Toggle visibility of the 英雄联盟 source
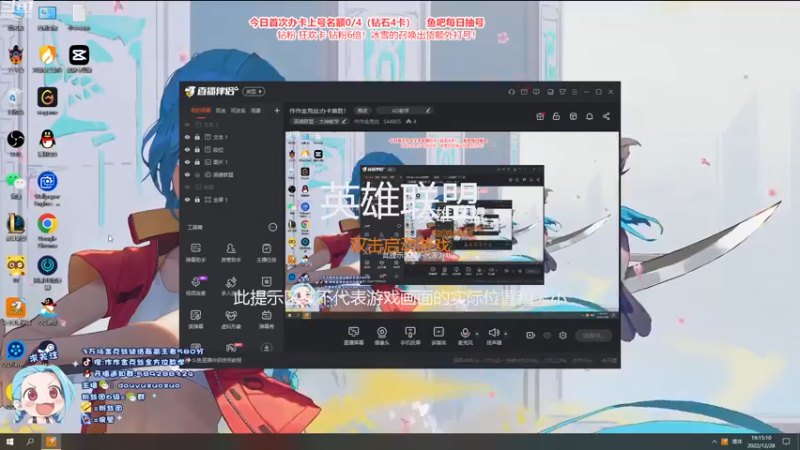The image size is (800, 450). pos(187,175)
